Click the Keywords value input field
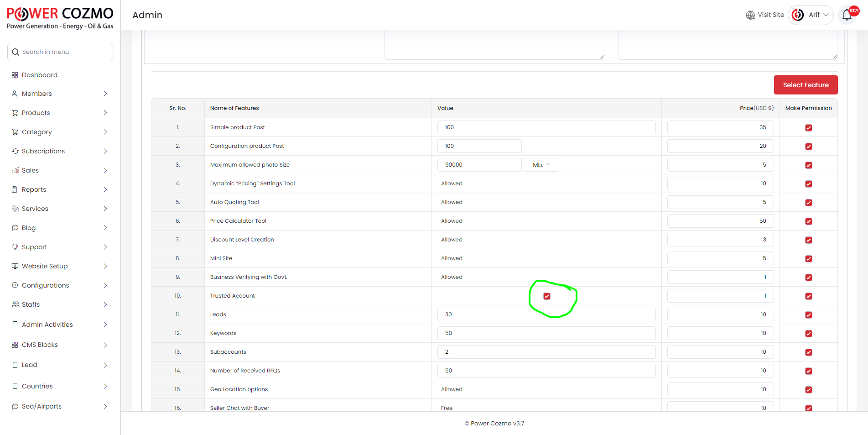The width and height of the screenshot is (868, 435). (546, 333)
